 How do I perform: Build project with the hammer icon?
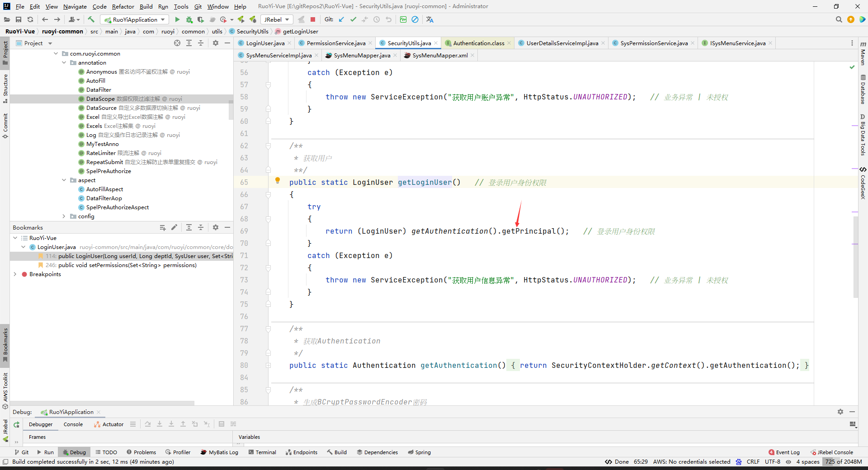point(91,19)
